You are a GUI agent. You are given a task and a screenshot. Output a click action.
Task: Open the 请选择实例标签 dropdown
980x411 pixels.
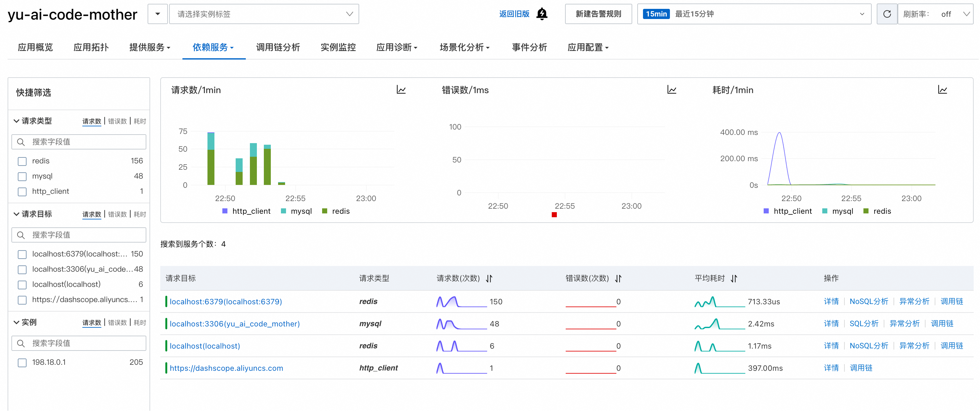[264, 14]
